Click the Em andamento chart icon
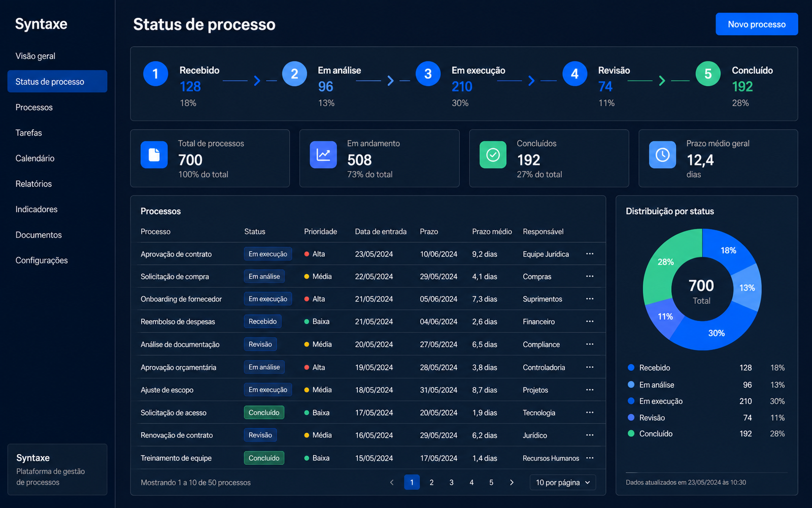 tap(323, 154)
